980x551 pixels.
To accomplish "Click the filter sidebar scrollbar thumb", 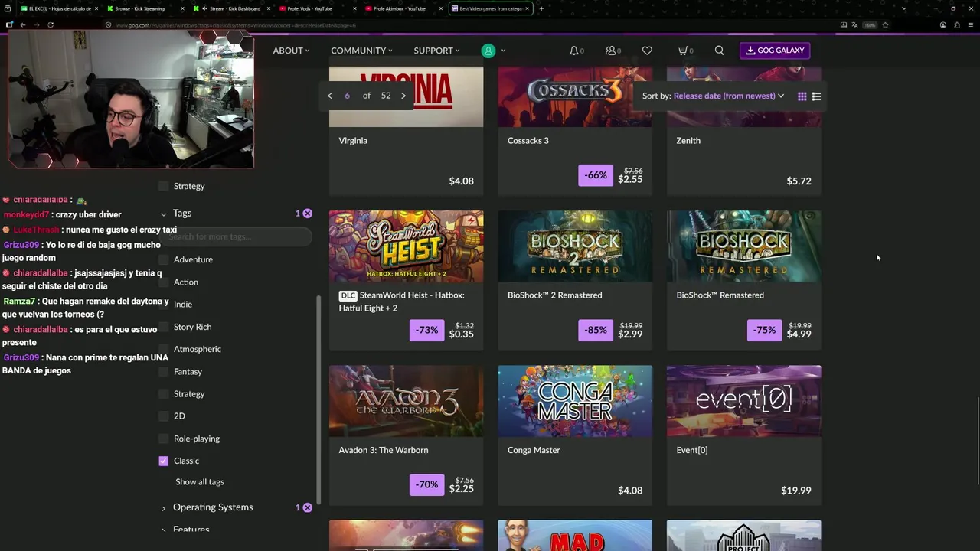I will (318, 400).
